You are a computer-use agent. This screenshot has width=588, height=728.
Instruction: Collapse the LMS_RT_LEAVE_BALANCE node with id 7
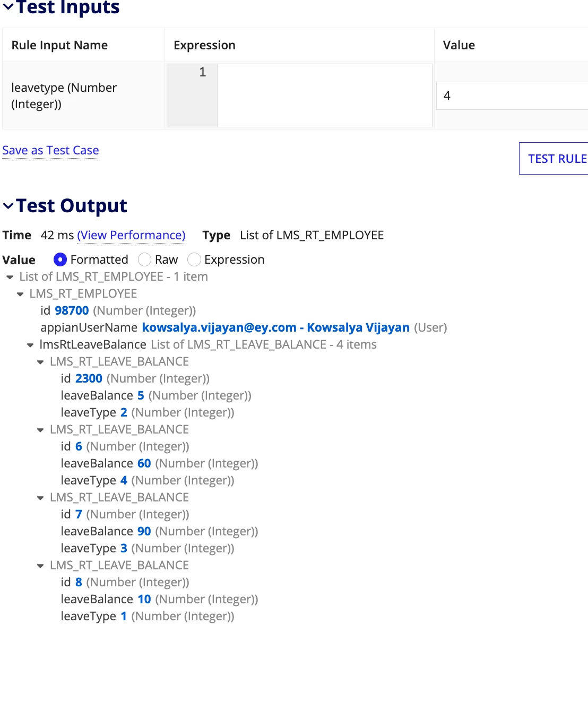pos(40,498)
